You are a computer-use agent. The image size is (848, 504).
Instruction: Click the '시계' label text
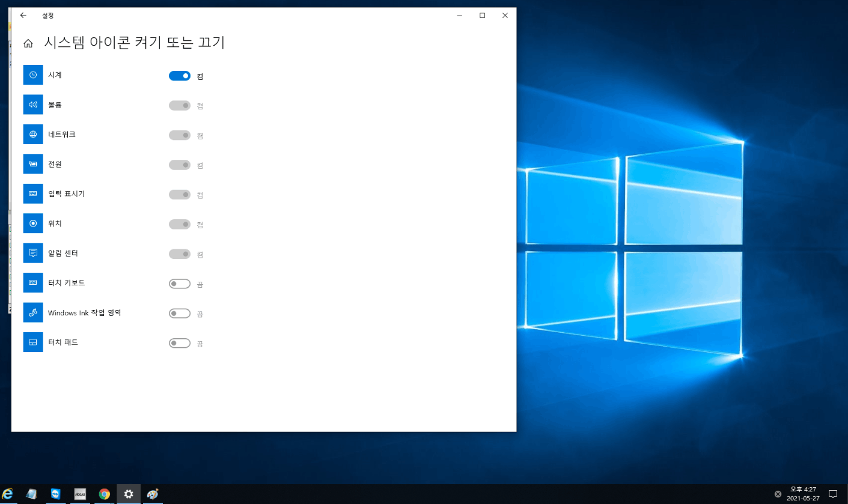click(x=55, y=75)
